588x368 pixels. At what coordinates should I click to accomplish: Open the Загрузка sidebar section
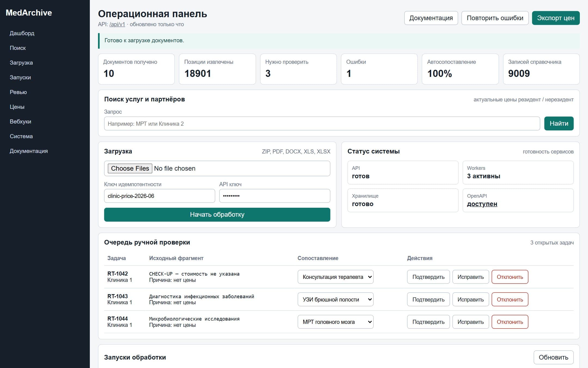[21, 63]
